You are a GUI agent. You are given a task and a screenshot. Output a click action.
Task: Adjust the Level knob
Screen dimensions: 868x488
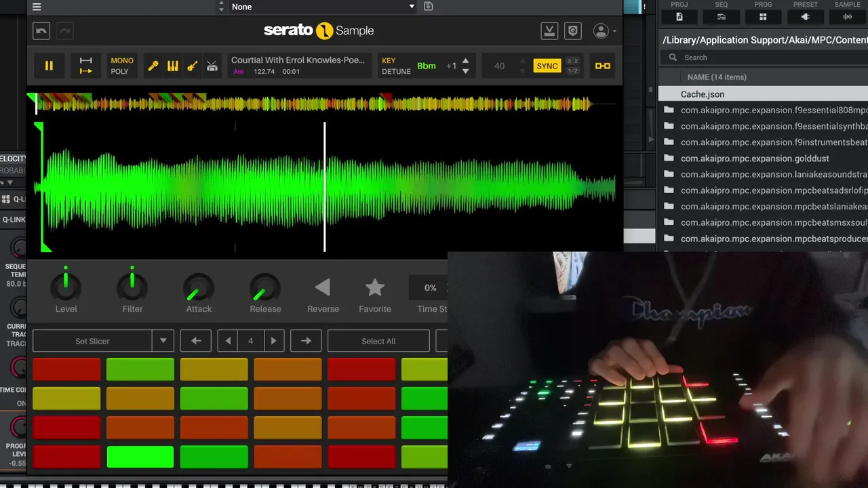click(66, 287)
